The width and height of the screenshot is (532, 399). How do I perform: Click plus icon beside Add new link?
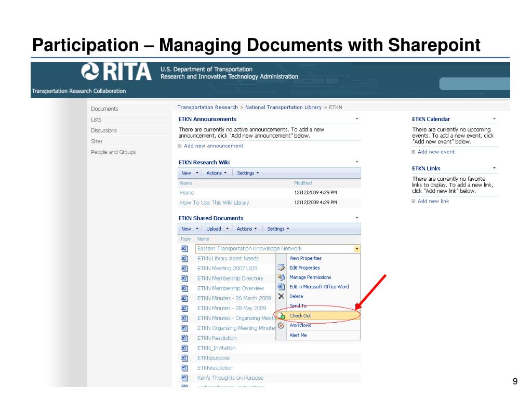click(x=413, y=201)
